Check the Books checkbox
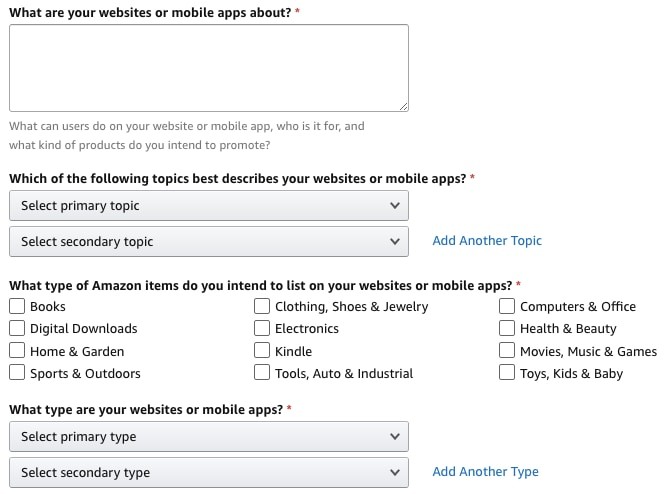665x494 pixels. click(17, 307)
